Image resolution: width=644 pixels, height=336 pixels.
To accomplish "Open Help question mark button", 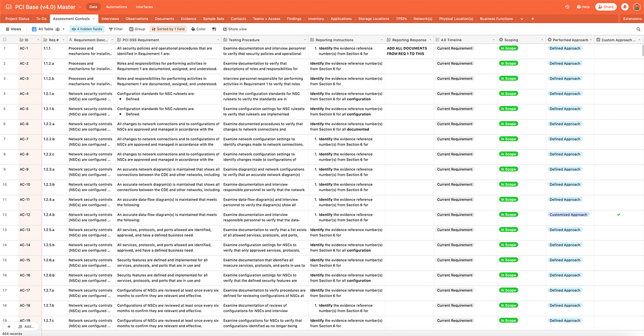I will coord(583,7).
